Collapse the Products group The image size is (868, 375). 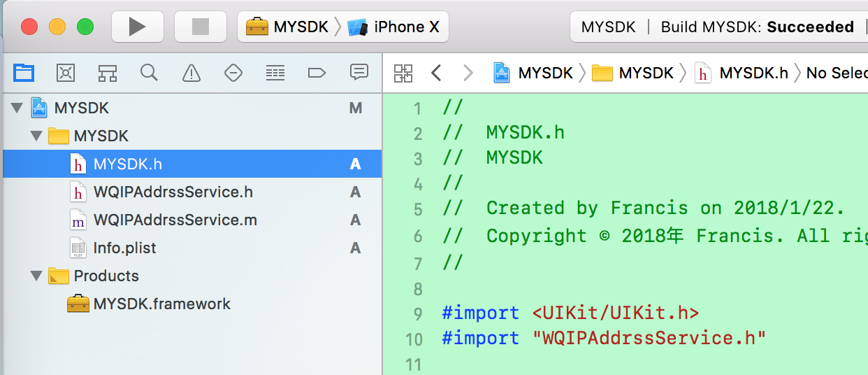[36, 276]
